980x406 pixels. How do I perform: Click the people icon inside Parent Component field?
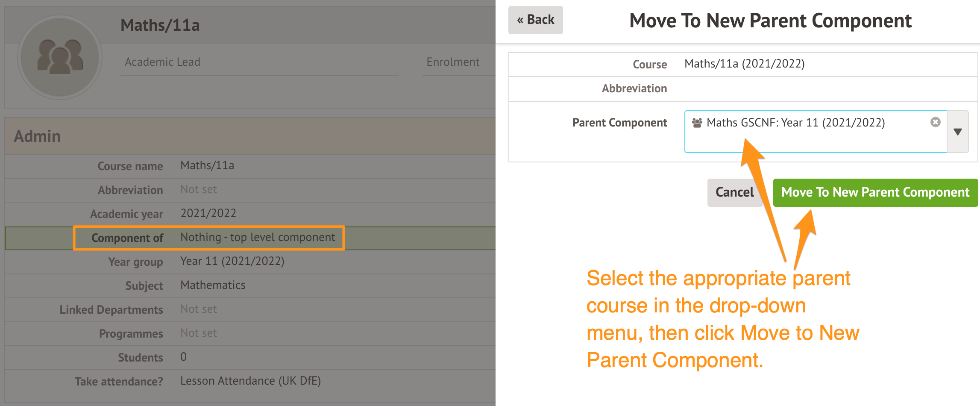coord(697,123)
